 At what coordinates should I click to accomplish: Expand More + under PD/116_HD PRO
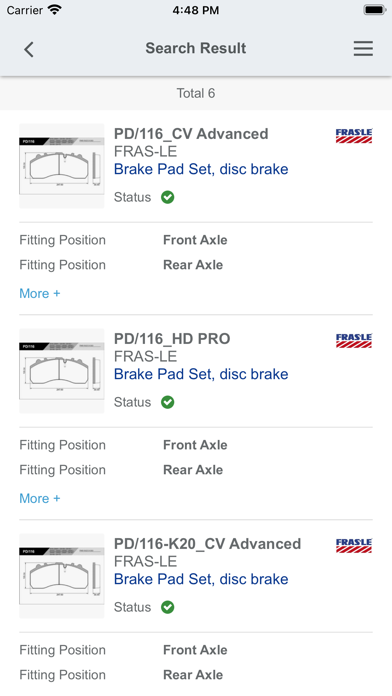[x=40, y=498]
